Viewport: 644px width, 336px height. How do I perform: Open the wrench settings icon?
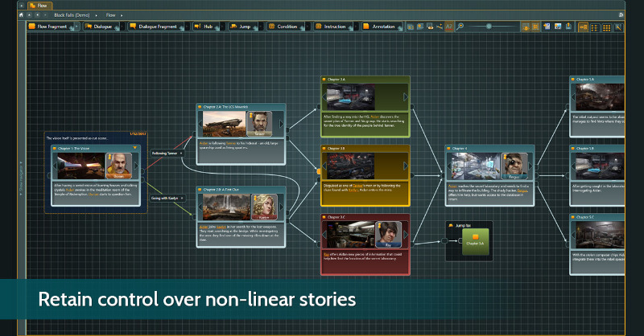pos(618,27)
